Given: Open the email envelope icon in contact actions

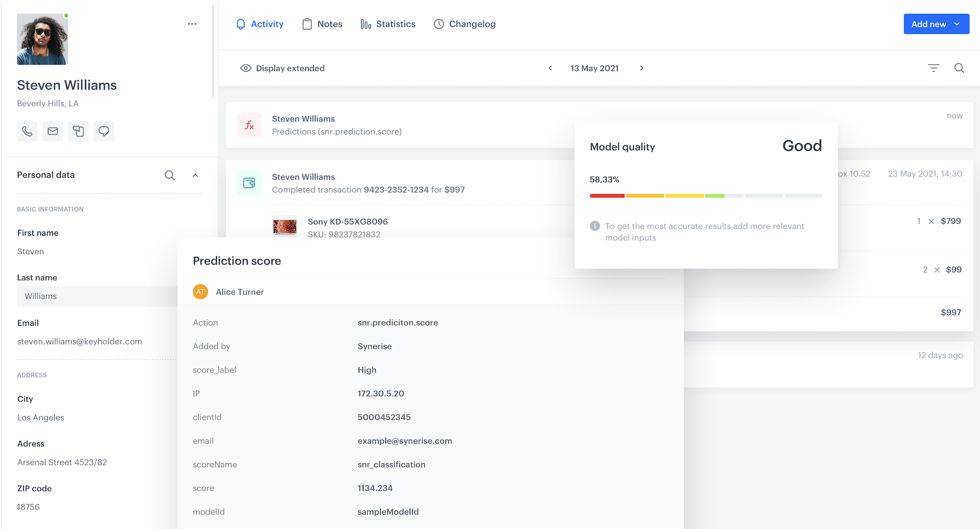Looking at the screenshot, I should (53, 131).
